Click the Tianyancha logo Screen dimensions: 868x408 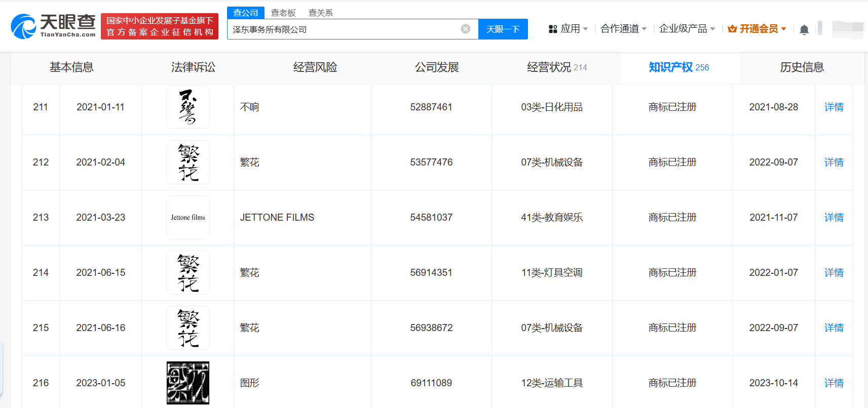pos(53,26)
